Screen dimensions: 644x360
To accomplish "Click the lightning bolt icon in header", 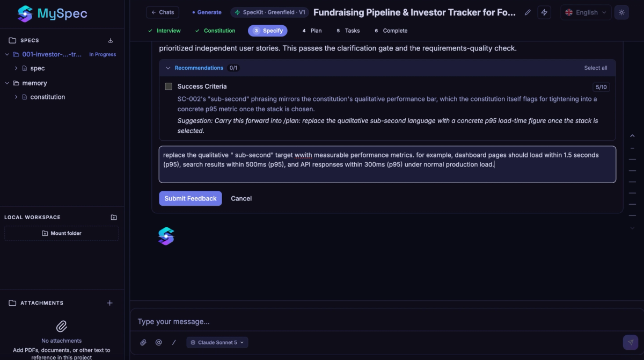I will click(x=544, y=12).
